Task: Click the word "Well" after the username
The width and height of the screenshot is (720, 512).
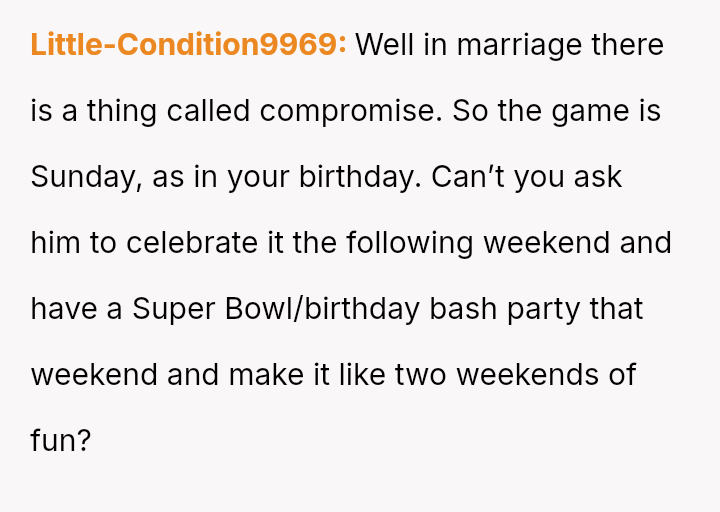Action: click(386, 45)
